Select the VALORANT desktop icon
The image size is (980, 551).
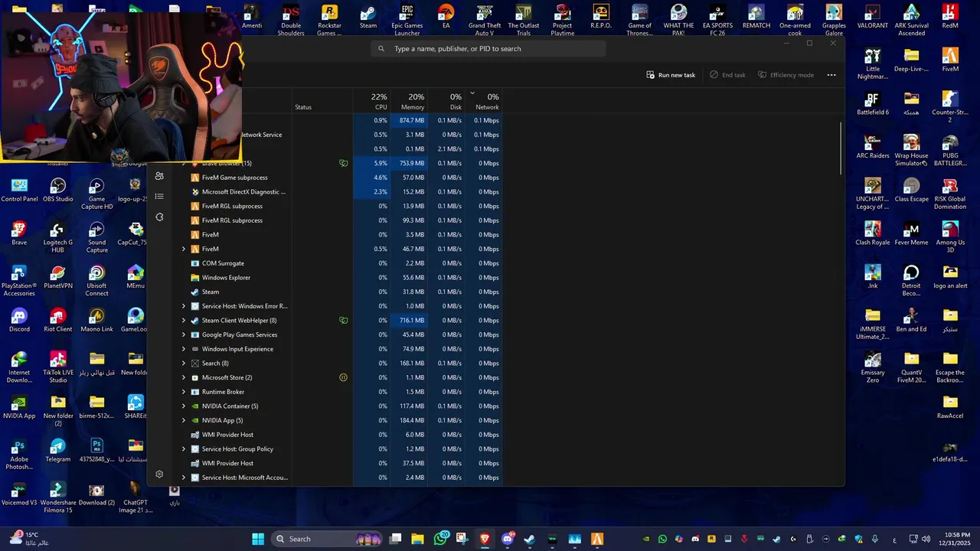(x=872, y=17)
